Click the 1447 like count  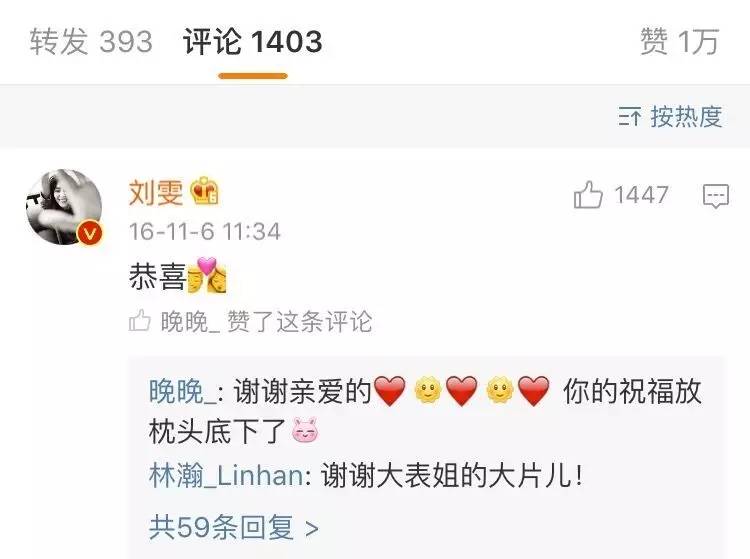pyautogui.click(x=641, y=195)
